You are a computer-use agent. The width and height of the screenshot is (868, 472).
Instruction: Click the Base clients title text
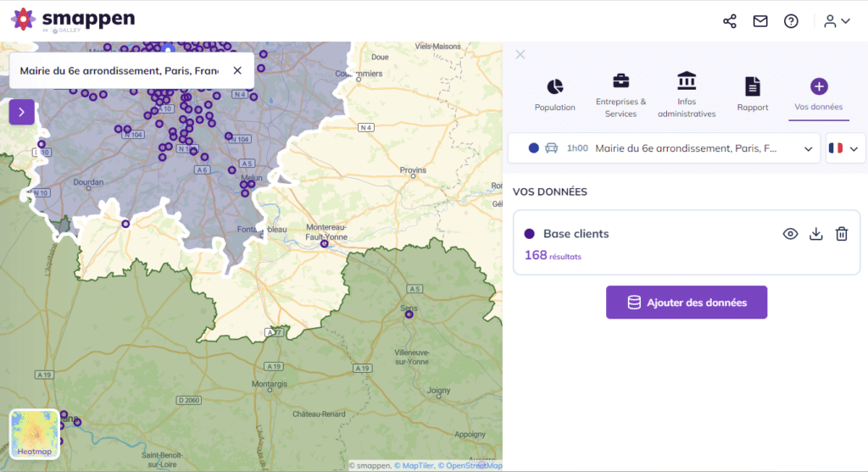click(x=576, y=234)
